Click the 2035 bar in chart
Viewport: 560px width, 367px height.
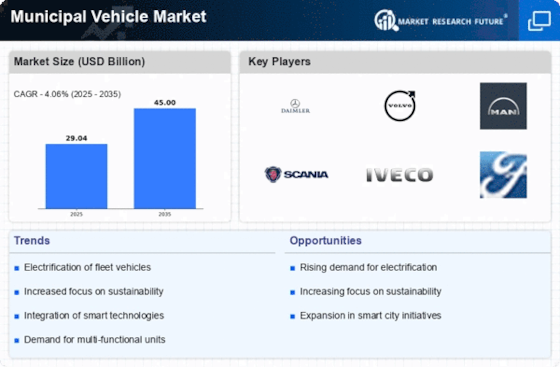click(165, 158)
